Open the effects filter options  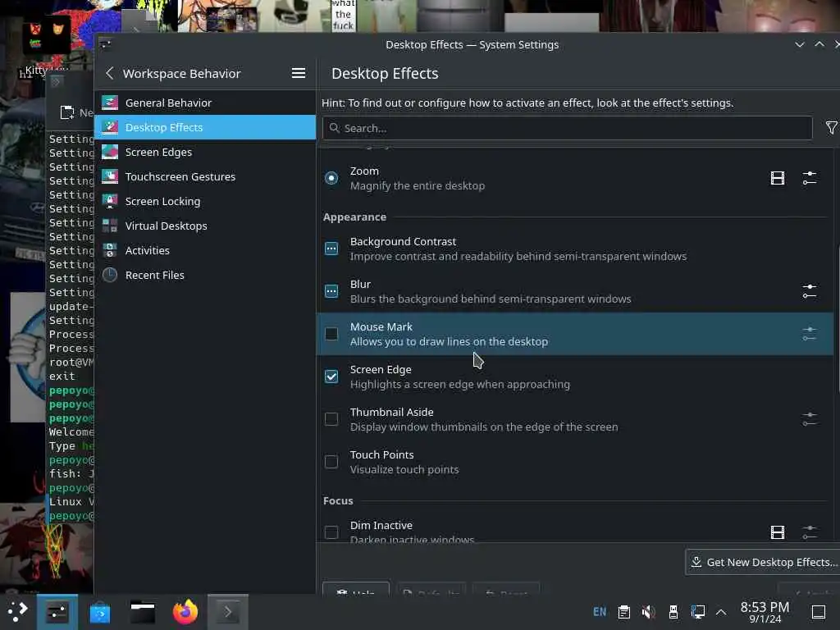pyautogui.click(x=831, y=127)
